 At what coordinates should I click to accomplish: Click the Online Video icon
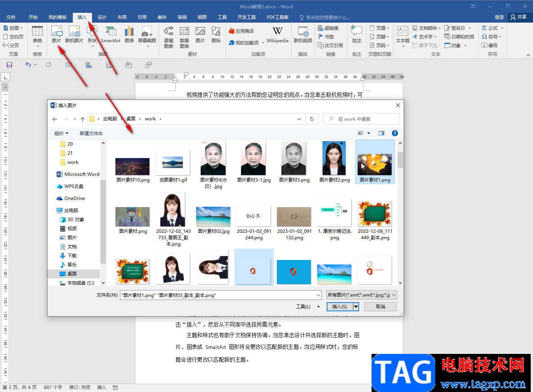click(x=303, y=34)
